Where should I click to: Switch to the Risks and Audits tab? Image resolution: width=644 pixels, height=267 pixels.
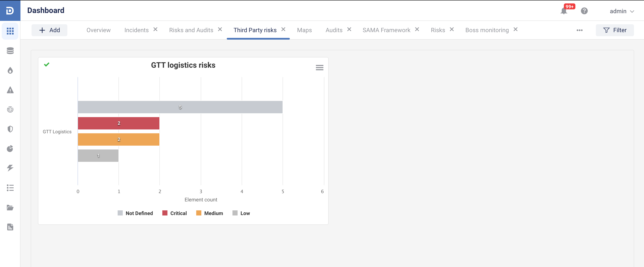click(191, 30)
